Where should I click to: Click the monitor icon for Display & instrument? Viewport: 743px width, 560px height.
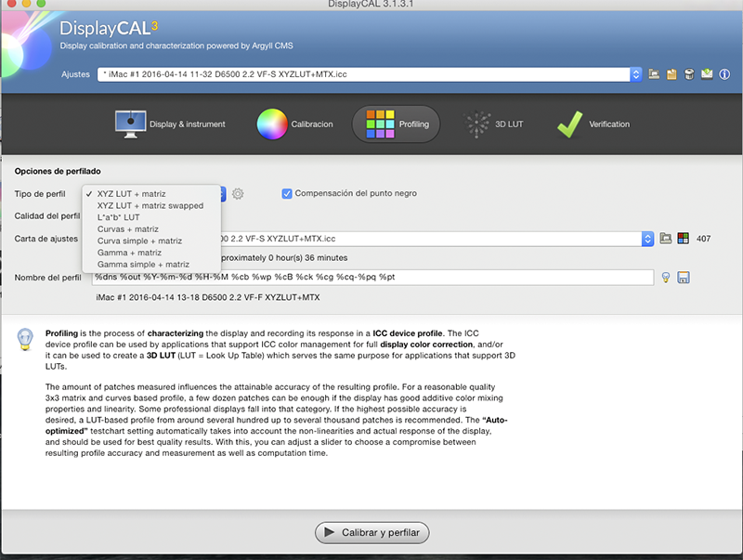[x=130, y=124]
